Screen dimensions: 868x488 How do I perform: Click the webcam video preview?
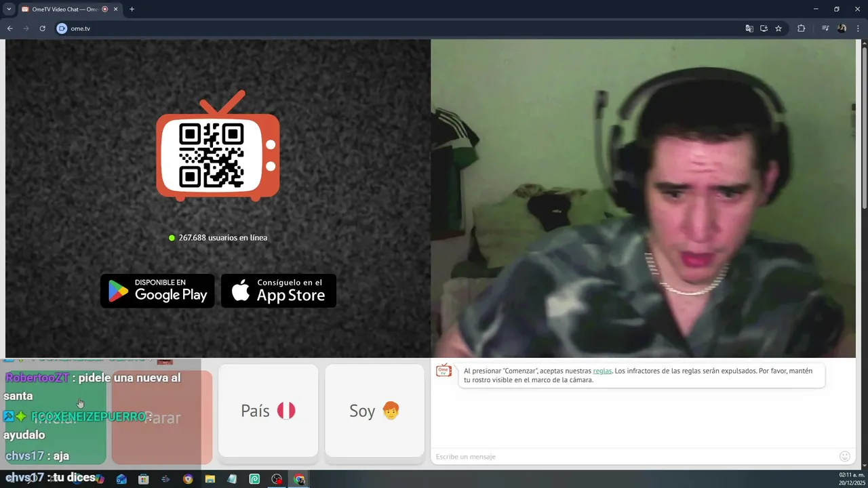643,198
